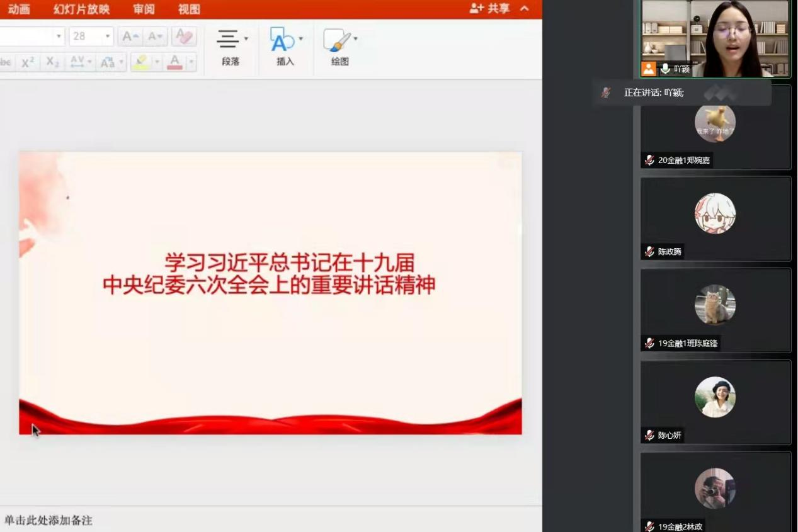
Task: Open the 视图 tab
Action: (x=189, y=9)
